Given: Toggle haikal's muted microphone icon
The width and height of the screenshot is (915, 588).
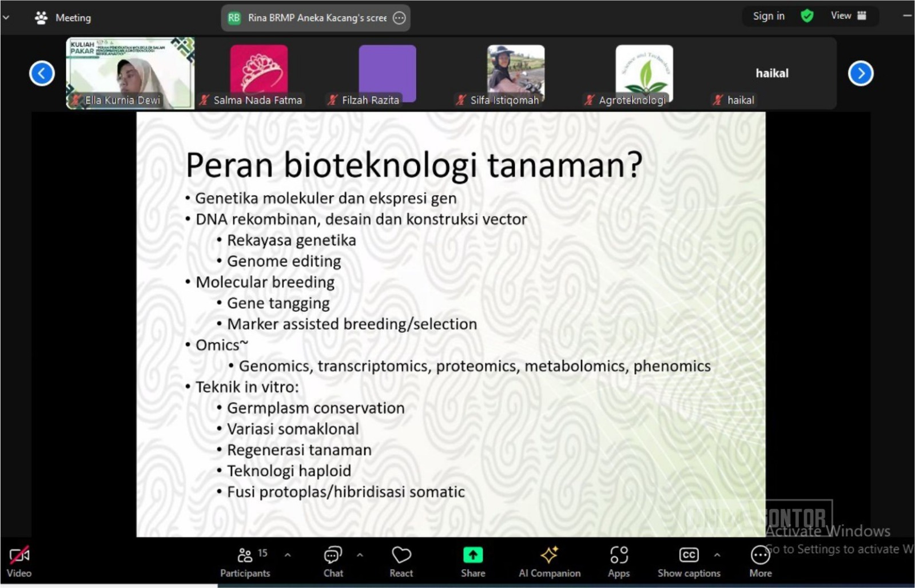Looking at the screenshot, I should pos(718,100).
